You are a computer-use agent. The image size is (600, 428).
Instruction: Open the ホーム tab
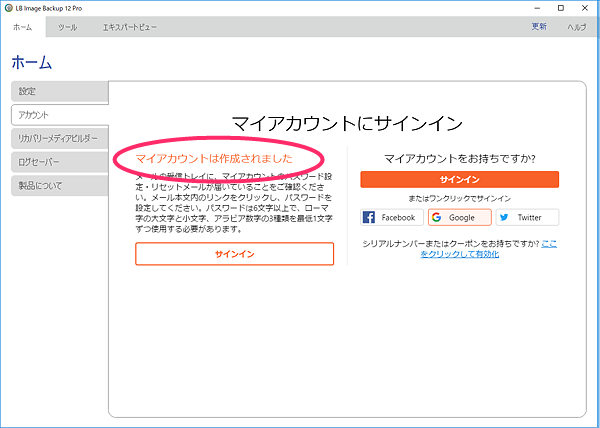(x=23, y=27)
